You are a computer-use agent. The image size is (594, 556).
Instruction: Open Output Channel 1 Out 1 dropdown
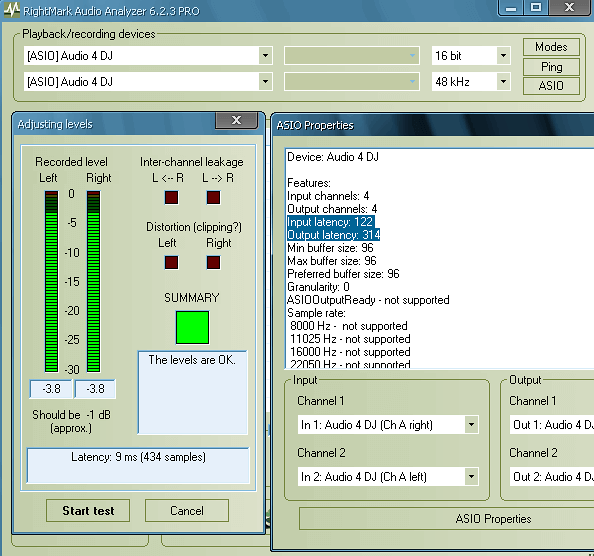[x=552, y=425]
